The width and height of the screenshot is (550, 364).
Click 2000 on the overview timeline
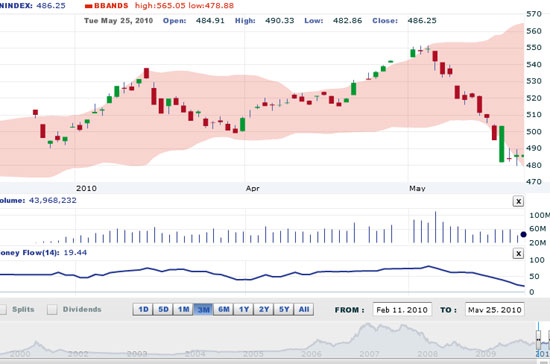[x=20, y=354]
